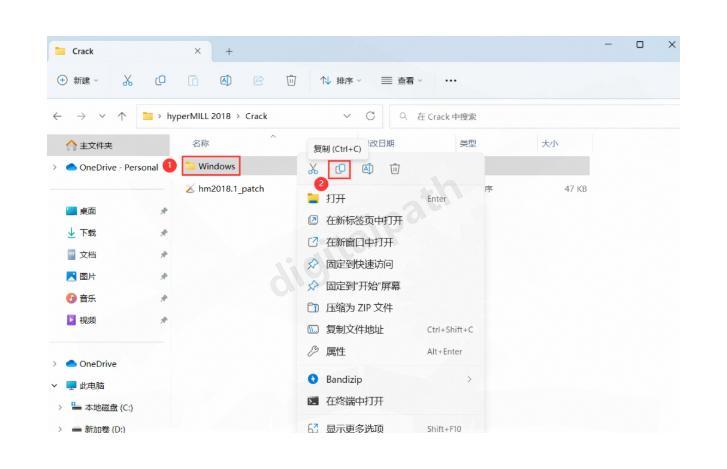Click the Copy icon in the context menu
This screenshot has width=727, height=469.
[340, 169]
